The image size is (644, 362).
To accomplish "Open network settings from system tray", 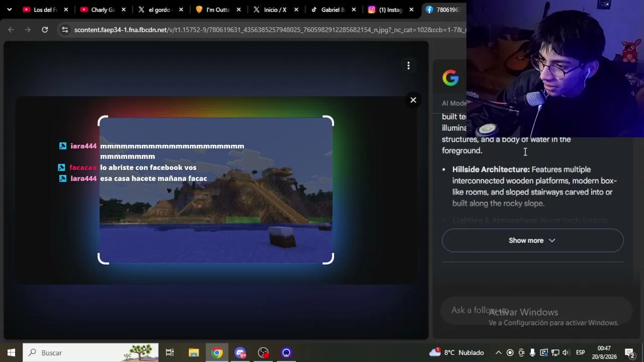I will (555, 352).
